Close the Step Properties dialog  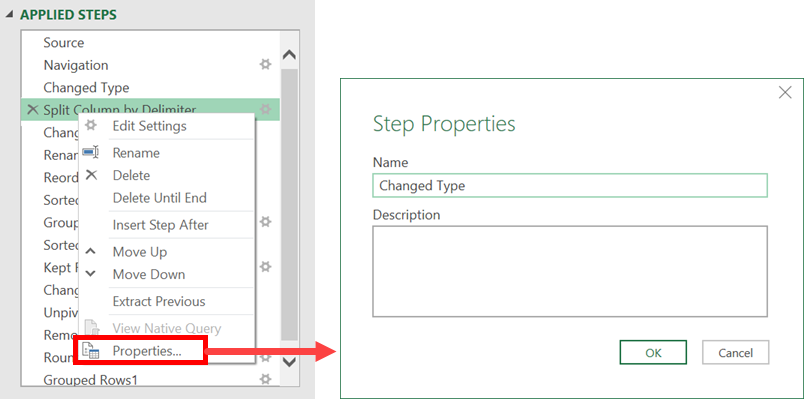pyautogui.click(x=785, y=93)
